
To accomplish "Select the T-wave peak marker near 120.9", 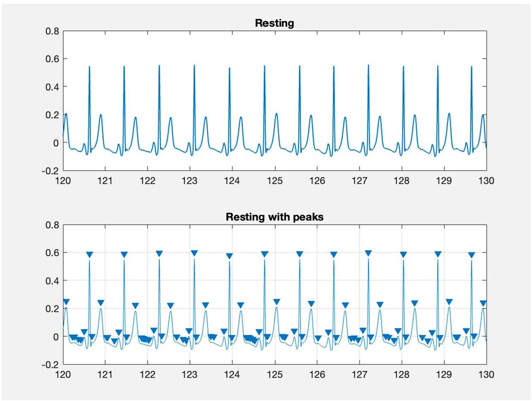I will point(101,302).
